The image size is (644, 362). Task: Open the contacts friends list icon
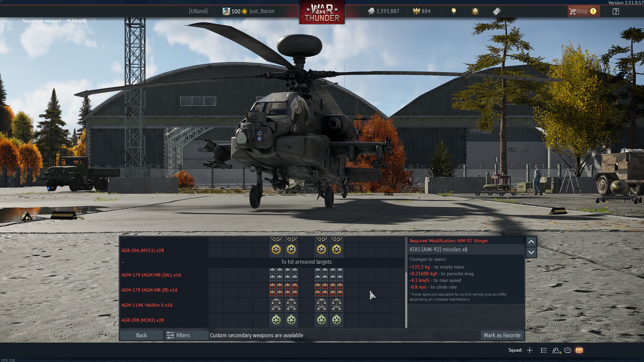[x=556, y=350]
